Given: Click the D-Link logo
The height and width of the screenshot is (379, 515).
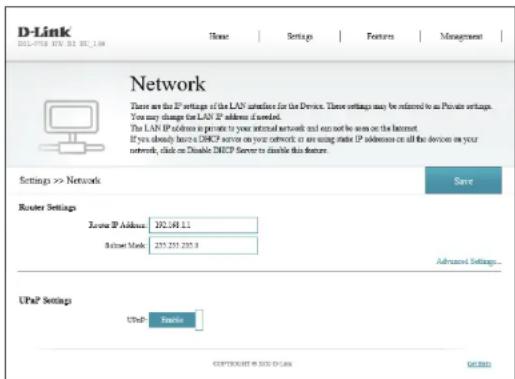Looking at the screenshot, I should [x=44, y=32].
